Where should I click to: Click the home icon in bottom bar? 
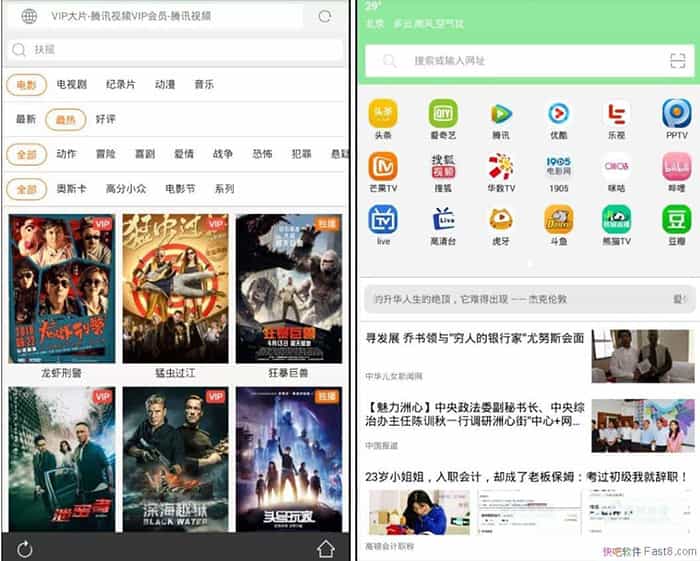[x=325, y=548]
